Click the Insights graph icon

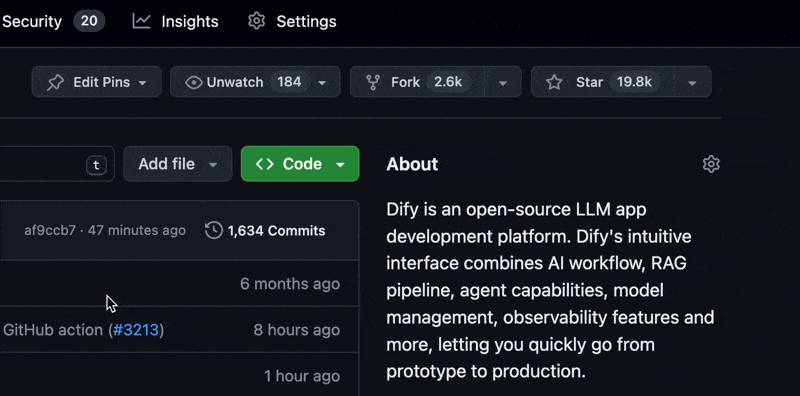point(141,21)
